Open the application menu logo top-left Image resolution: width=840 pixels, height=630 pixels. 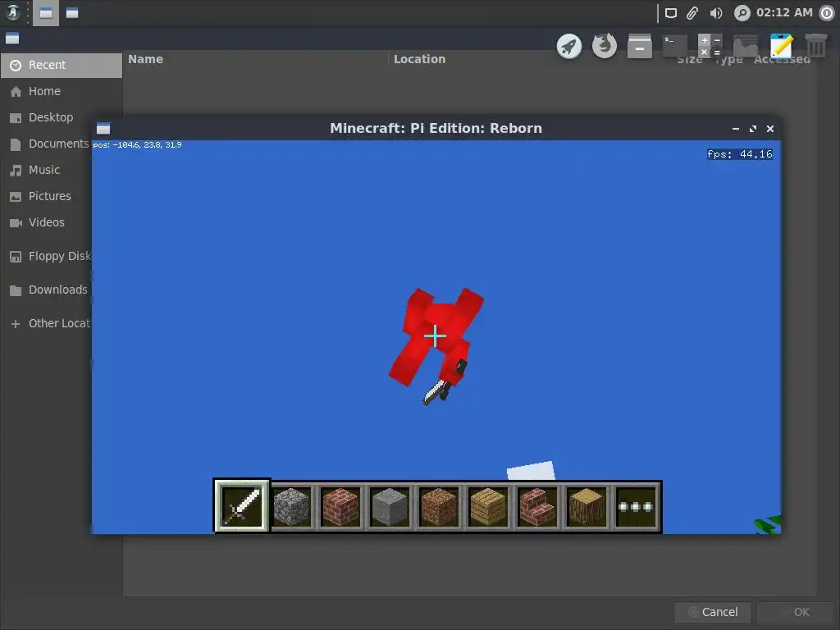13,12
